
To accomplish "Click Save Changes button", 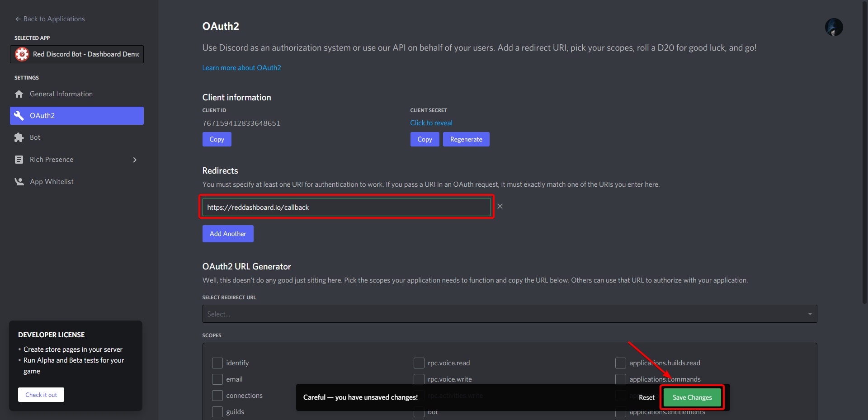I will tap(692, 397).
